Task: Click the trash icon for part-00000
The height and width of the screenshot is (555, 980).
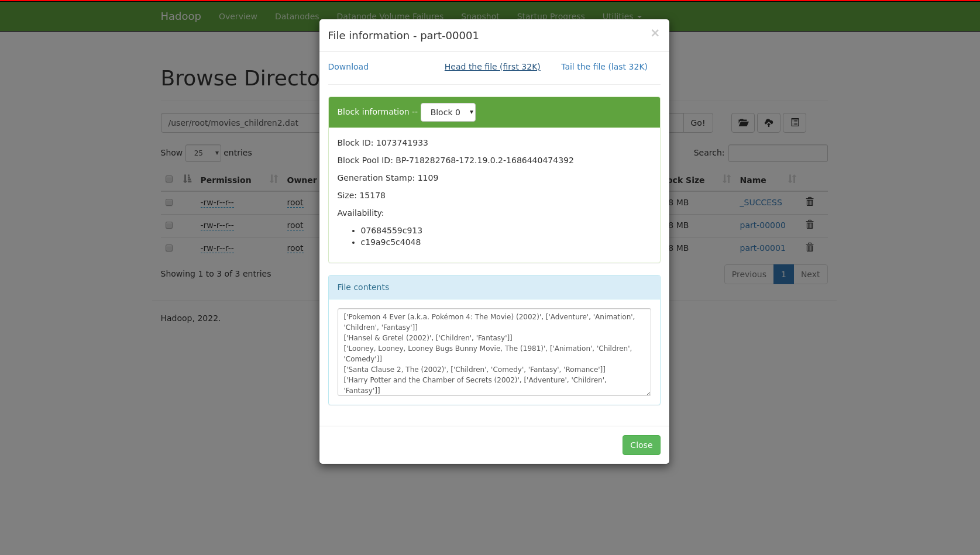Action: coord(810,225)
